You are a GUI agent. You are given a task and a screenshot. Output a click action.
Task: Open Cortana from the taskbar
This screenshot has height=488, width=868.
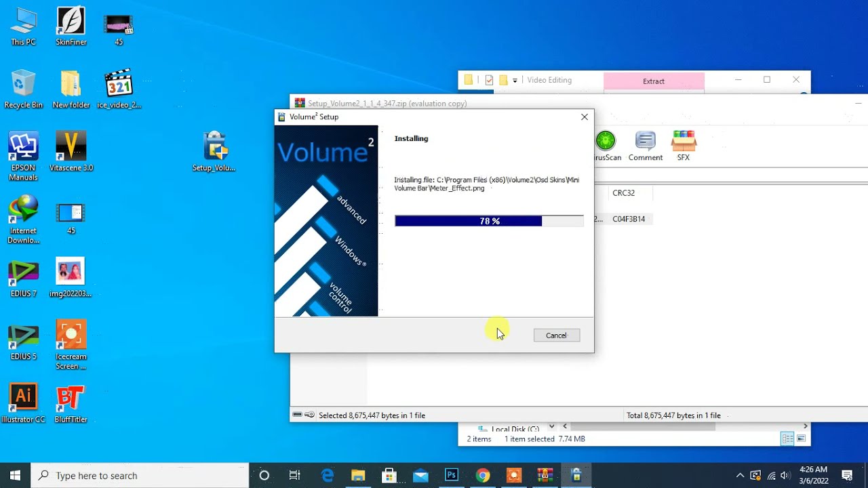click(264, 475)
